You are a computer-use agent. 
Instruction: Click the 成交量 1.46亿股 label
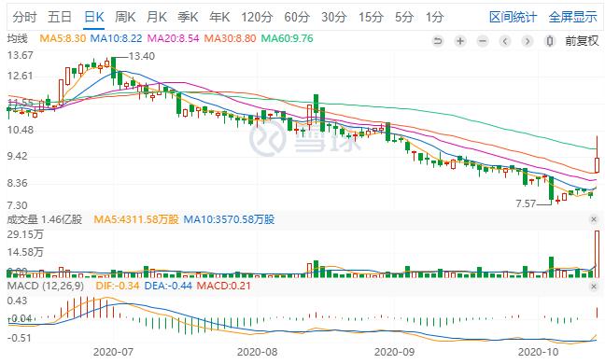pyautogui.click(x=45, y=219)
